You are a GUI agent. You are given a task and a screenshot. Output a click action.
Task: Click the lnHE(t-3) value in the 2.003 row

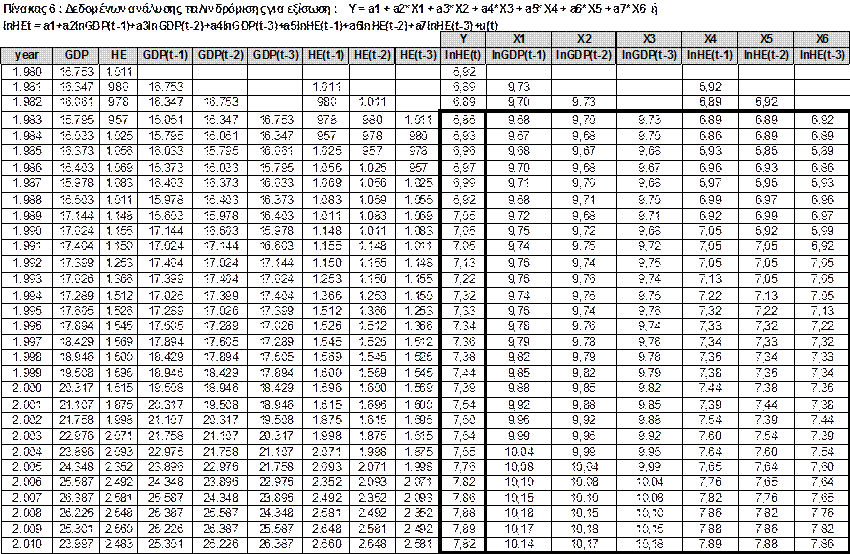click(822, 435)
